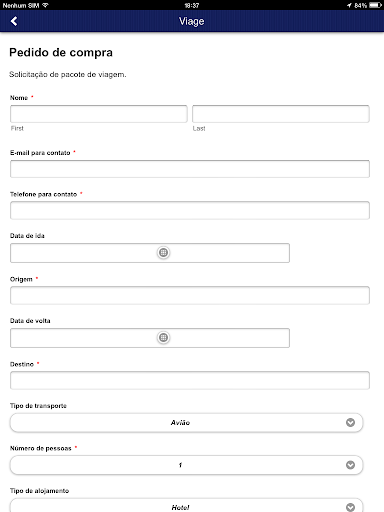384x512 pixels.
Task: Click into the Destino text field
Action: click(x=190, y=380)
